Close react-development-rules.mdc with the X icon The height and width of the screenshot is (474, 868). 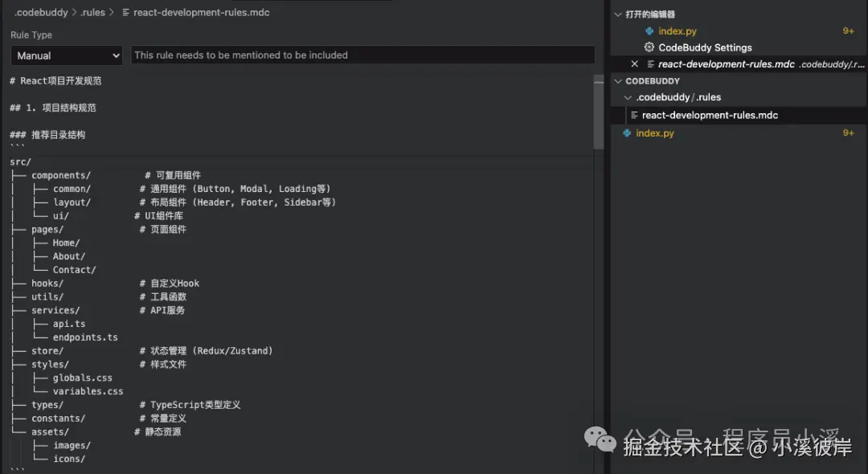point(634,64)
